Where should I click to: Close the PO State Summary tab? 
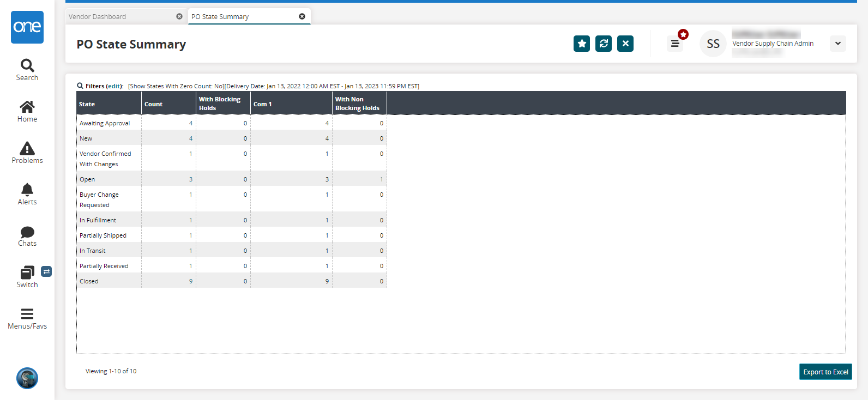pyautogui.click(x=302, y=16)
